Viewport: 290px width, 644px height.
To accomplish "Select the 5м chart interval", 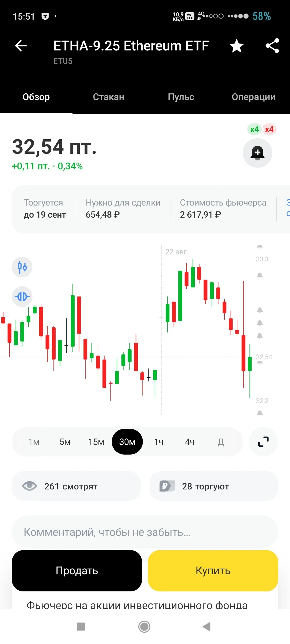I will click(x=65, y=442).
